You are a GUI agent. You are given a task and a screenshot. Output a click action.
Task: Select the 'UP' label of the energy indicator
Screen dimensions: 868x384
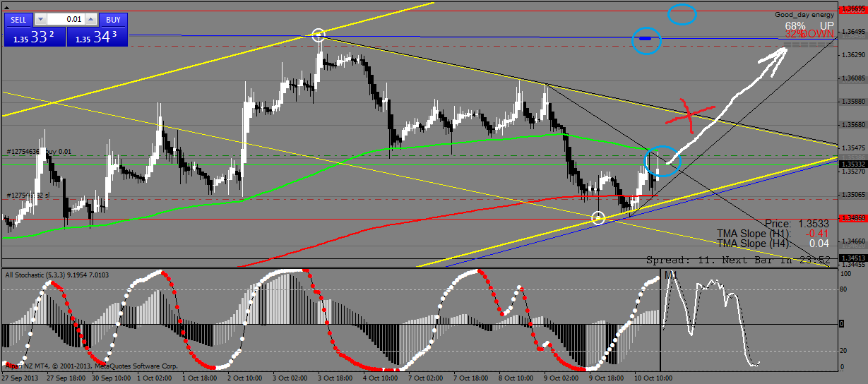(826, 25)
